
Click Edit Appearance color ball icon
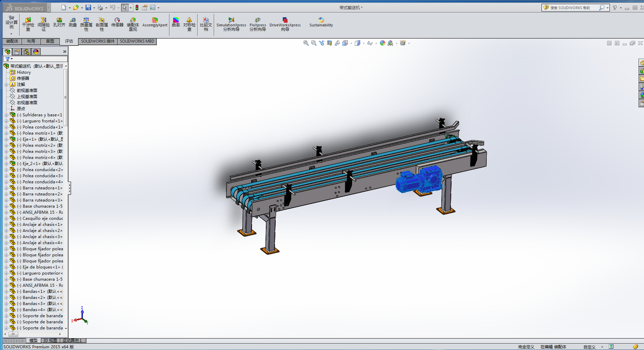[x=382, y=43]
